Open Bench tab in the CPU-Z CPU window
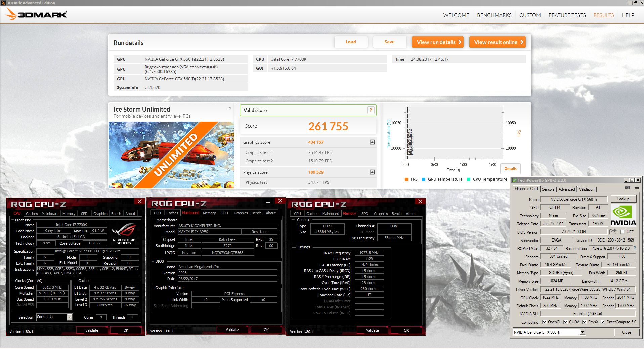Image resolution: width=644 pixels, height=349 pixels. click(116, 214)
